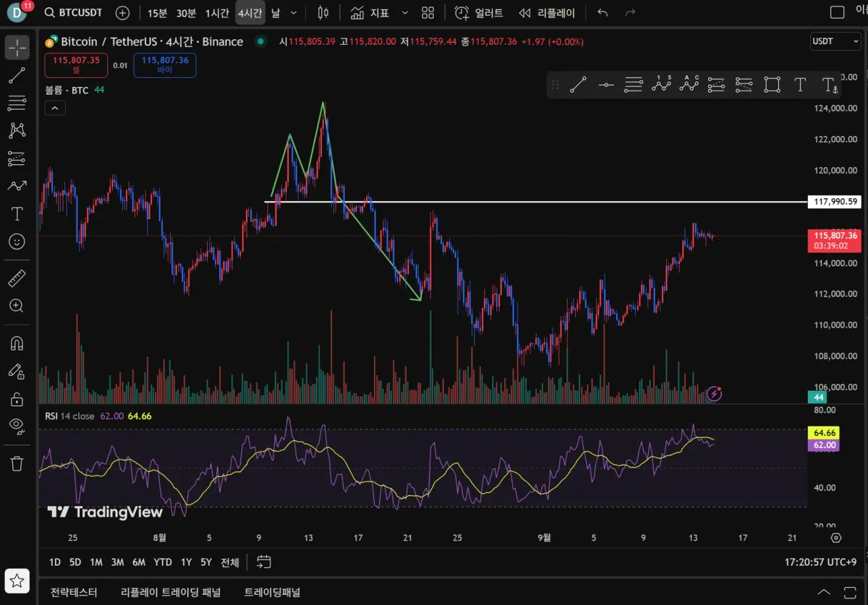The height and width of the screenshot is (605, 868).
Task: Click the 리플레이 replay button
Action: pos(547,13)
